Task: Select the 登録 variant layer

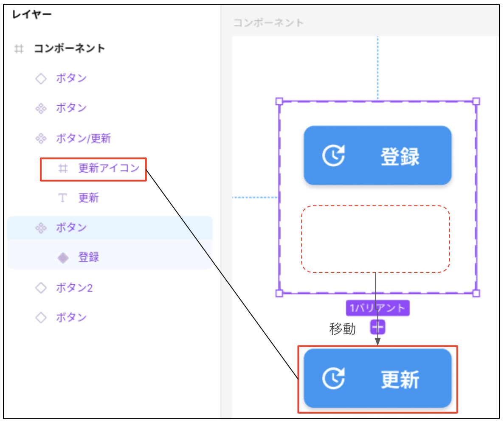Action: pyautogui.click(x=110, y=258)
